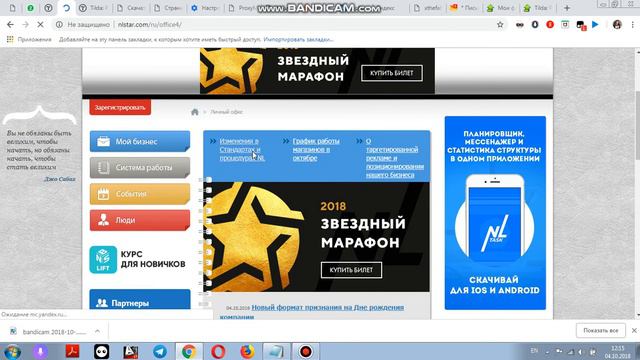Open the 'График работы магазинов в октябре' link
Viewport: 640px width, 360px height.
[x=316, y=149]
